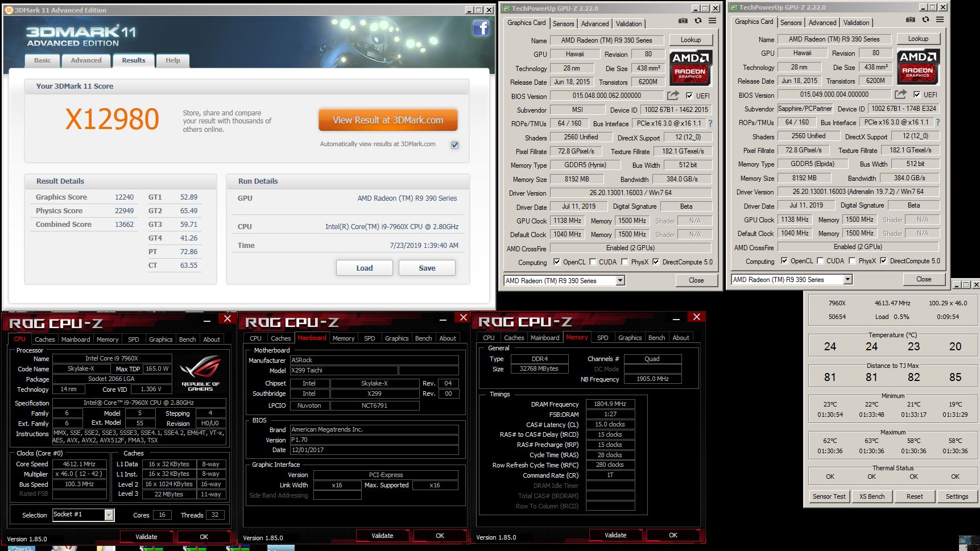Viewport: 980px width, 551px height.
Task: Toggle CUDA checkbox in MSI GPU-Z
Action: [x=593, y=262]
